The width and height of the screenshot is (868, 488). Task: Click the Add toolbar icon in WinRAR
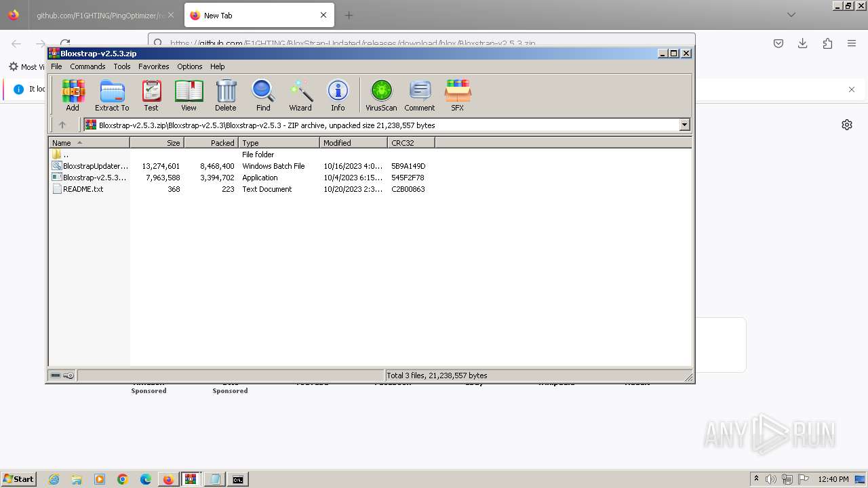73,95
